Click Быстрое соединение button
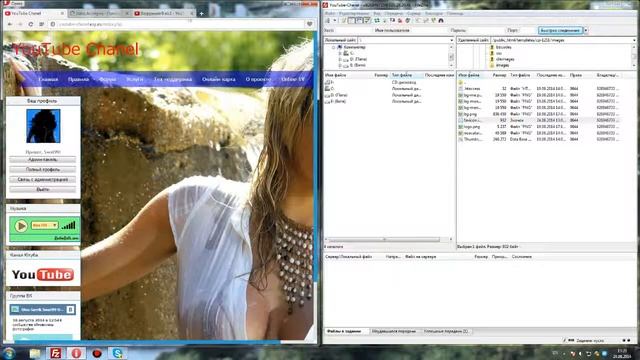This screenshot has width=640, height=360. pos(560,30)
